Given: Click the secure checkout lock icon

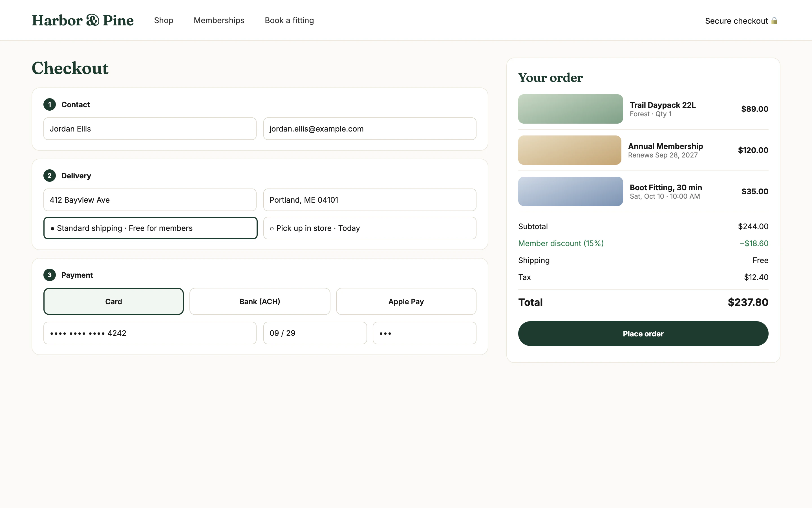Looking at the screenshot, I should coord(774,21).
